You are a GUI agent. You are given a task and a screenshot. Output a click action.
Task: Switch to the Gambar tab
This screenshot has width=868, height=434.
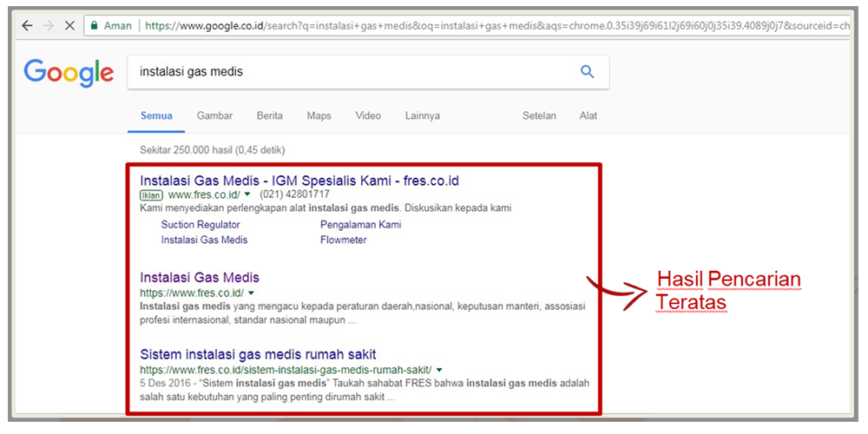tap(214, 115)
